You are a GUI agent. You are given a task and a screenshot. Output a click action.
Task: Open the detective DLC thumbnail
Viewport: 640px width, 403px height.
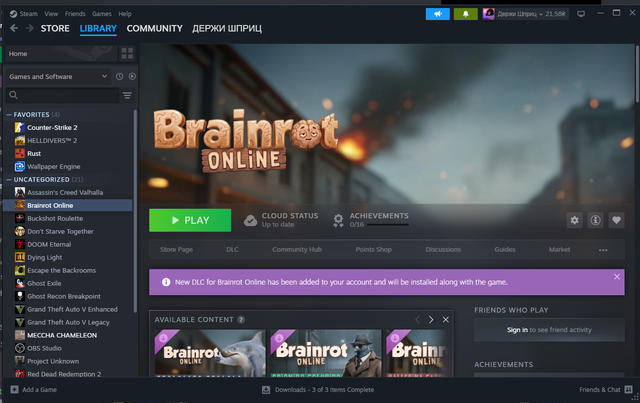[326, 353]
